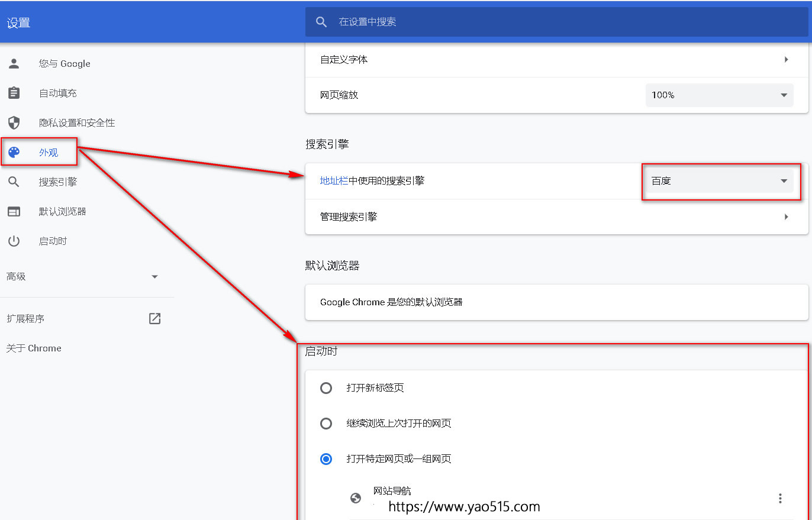Click the 启动时 power icon
Viewport: 812px width, 520px height.
click(14, 241)
